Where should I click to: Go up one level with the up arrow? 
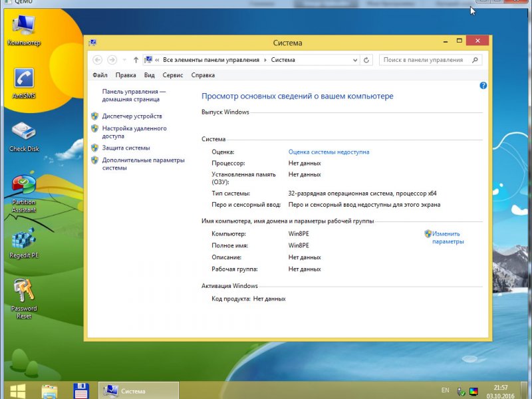136,60
